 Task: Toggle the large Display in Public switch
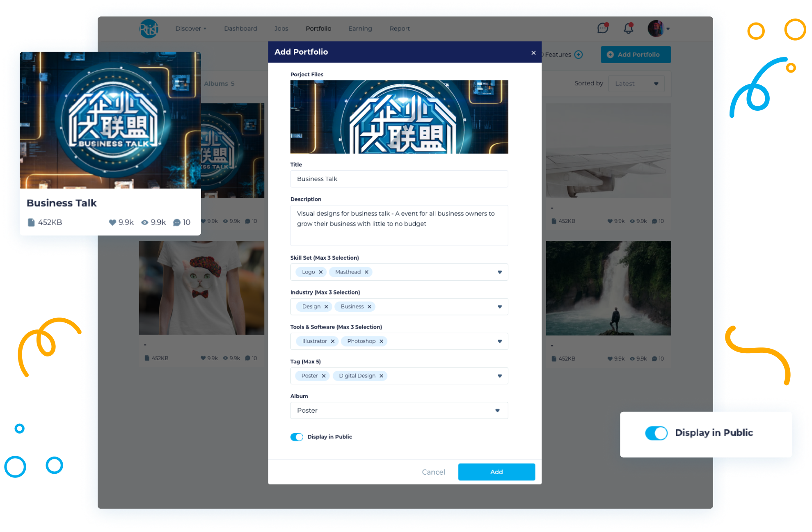(656, 433)
